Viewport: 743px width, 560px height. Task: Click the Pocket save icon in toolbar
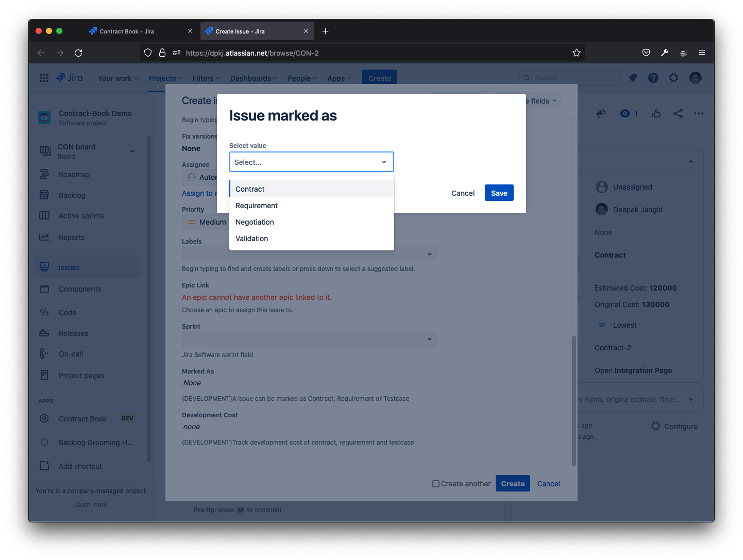pos(646,53)
